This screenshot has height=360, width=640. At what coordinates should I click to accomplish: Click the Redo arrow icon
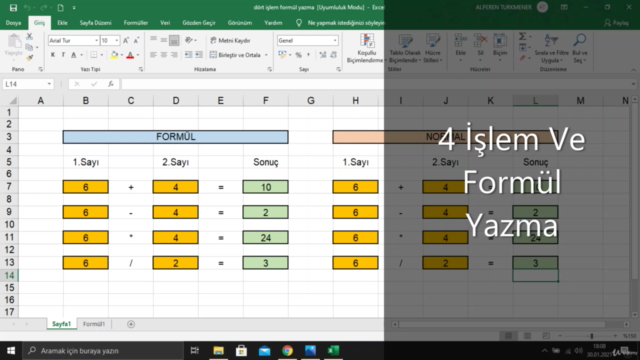click(x=44, y=7)
